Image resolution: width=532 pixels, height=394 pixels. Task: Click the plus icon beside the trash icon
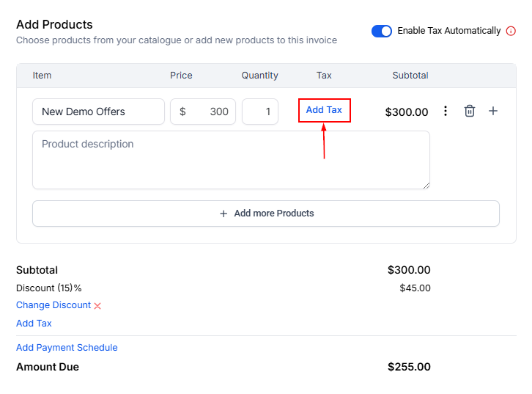[493, 111]
